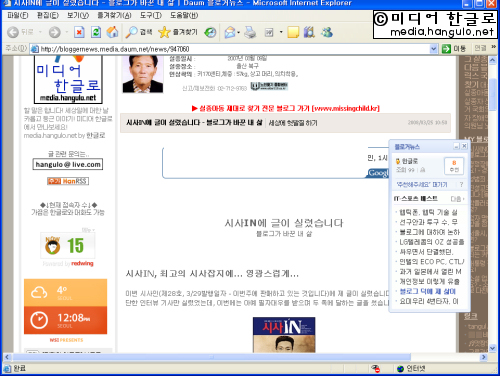Expand the toolbar overflow chevron next to 연결

point(493,48)
